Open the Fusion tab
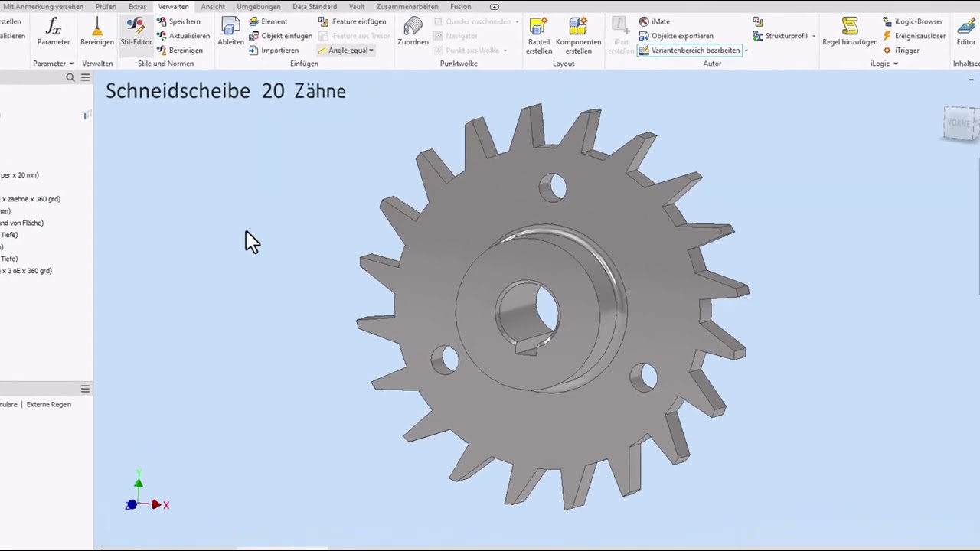The height and width of the screenshot is (551, 980). (x=461, y=7)
